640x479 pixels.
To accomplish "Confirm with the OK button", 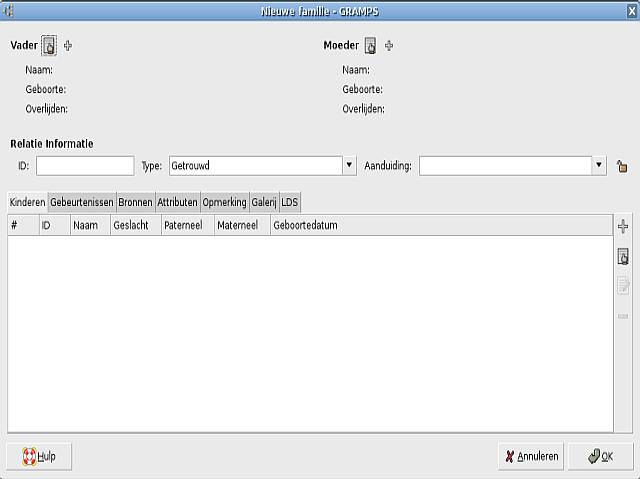I will (600, 456).
